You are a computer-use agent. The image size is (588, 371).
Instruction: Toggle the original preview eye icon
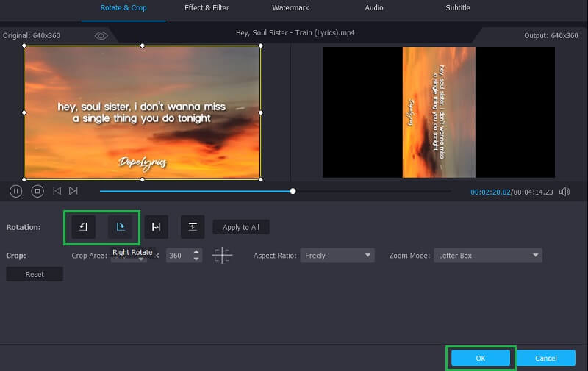coord(101,35)
